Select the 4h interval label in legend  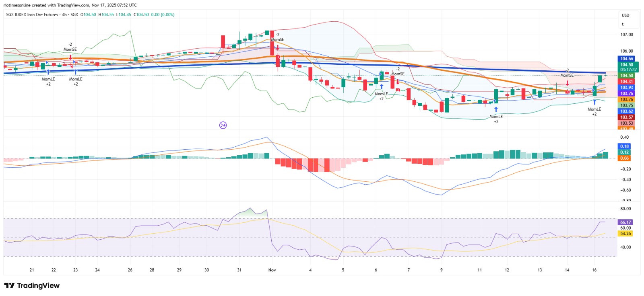click(64, 14)
